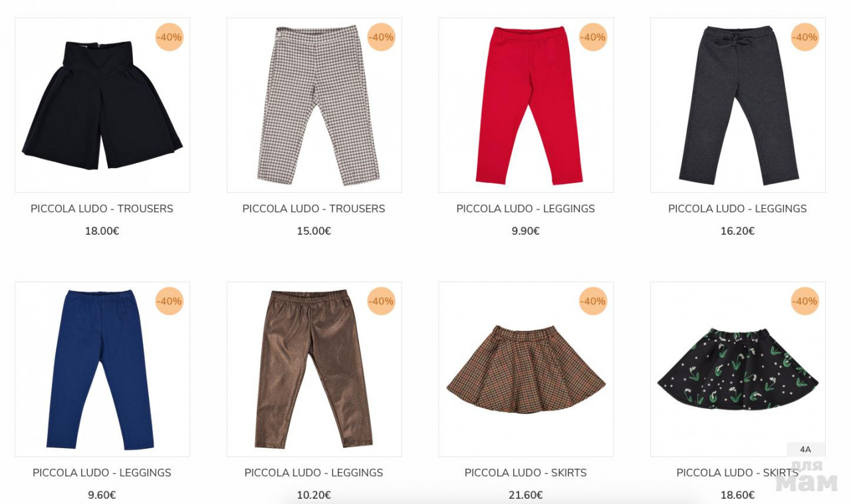
Task: View the dark grey leggings product image
Action: click(x=738, y=105)
